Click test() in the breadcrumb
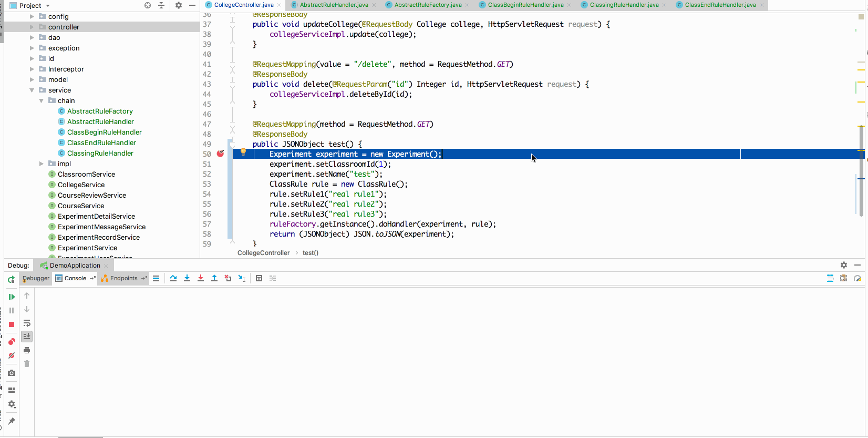Viewport: 868px width, 438px height. coord(311,253)
